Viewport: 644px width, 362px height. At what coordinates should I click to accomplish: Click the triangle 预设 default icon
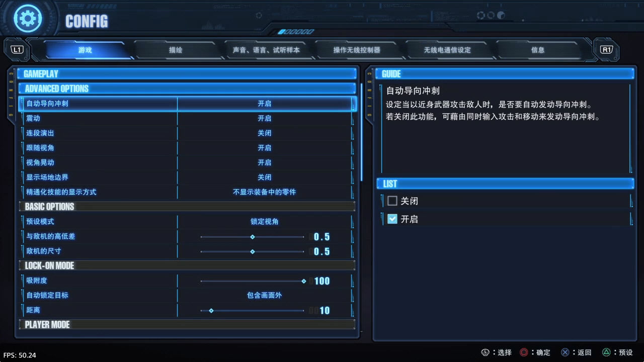coord(607,352)
